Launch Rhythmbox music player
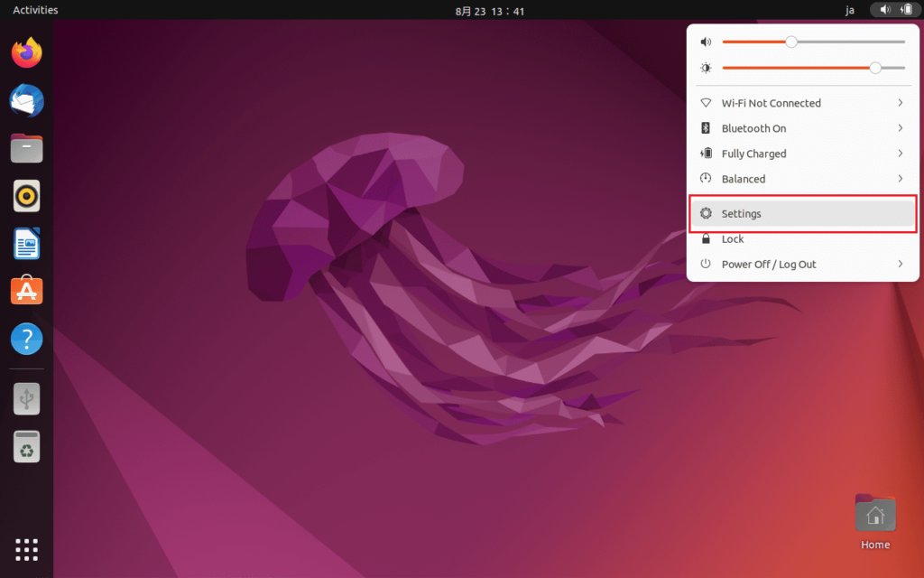This screenshot has height=578, width=924. pos(26,196)
